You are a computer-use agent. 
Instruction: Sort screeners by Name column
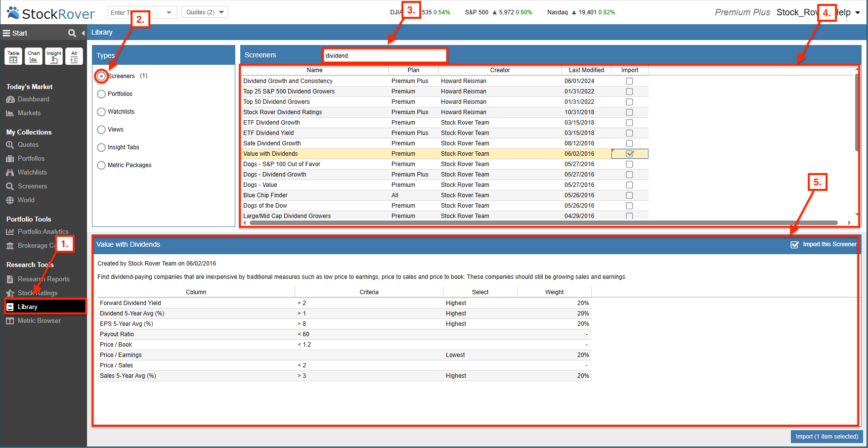coord(314,70)
